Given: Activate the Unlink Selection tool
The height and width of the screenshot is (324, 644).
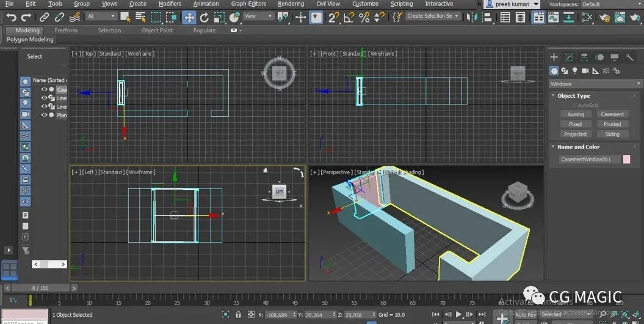Looking at the screenshot, I should click(x=59, y=17).
